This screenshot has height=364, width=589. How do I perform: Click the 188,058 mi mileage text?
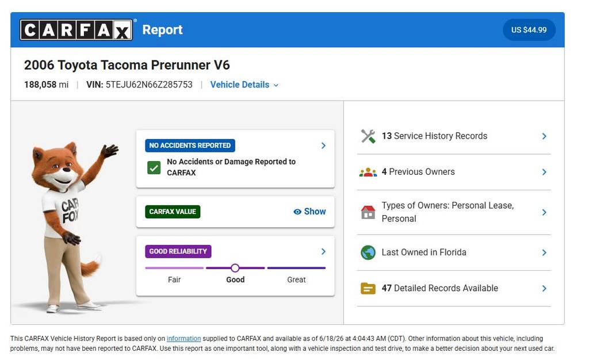tap(47, 85)
